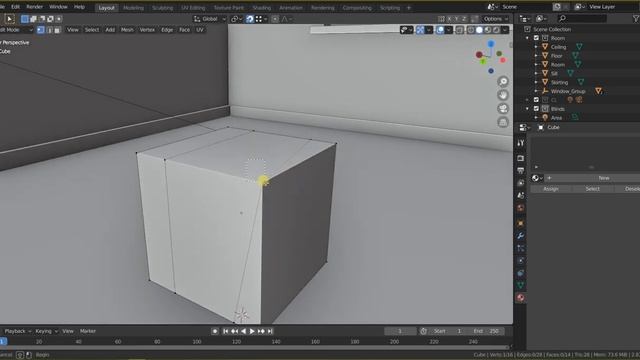Choose edge select mode icon

(x=49, y=30)
